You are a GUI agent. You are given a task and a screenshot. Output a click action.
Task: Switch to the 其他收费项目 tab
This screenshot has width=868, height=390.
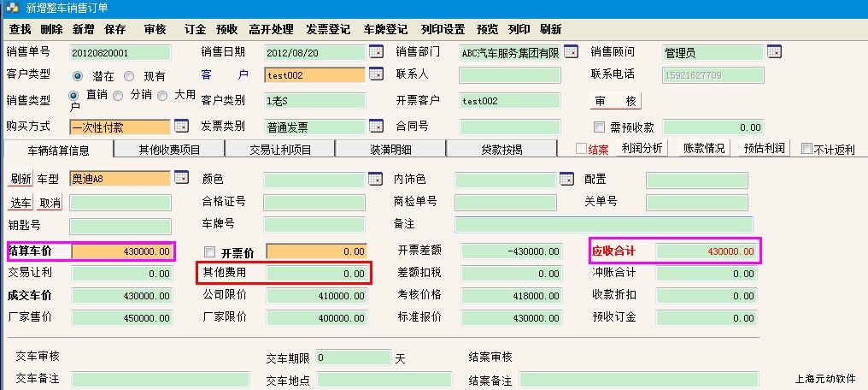point(169,150)
